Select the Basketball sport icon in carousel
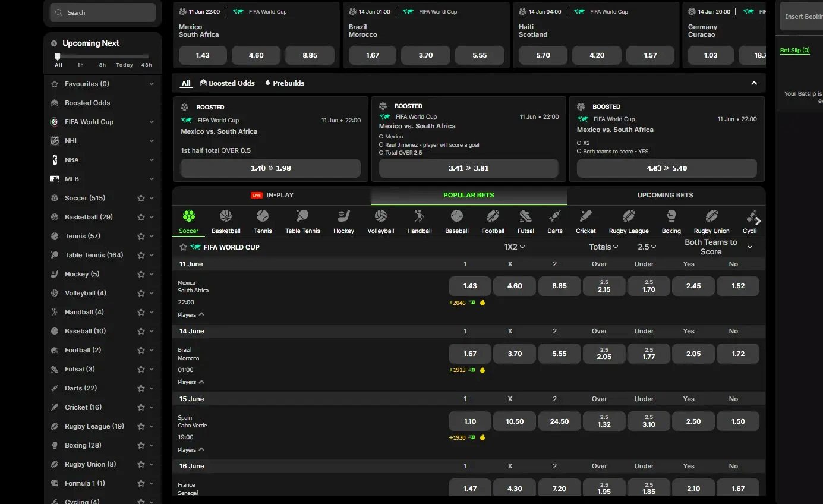 226,216
